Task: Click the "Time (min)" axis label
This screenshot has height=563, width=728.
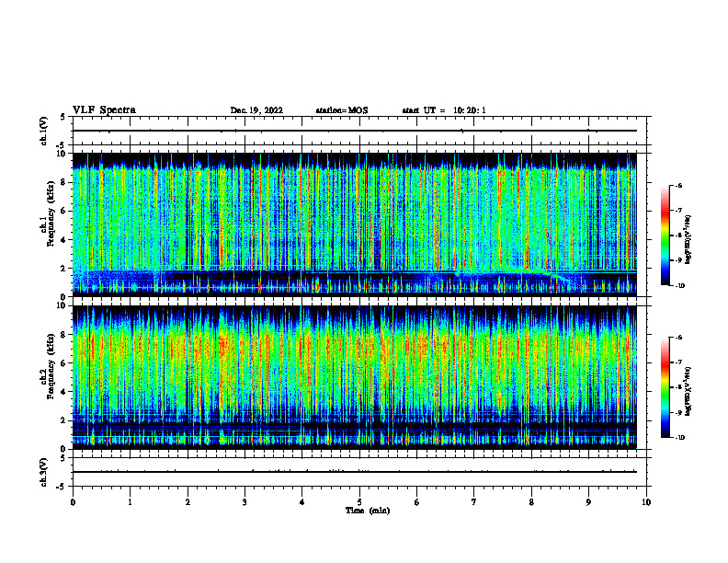Action: pos(368,511)
